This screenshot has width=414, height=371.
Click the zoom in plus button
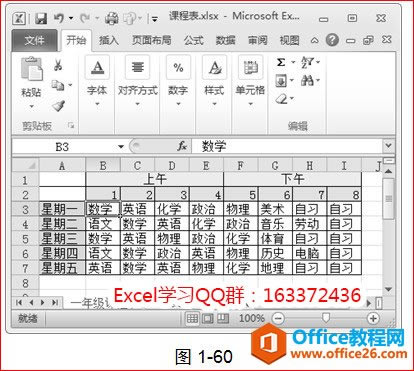point(373,319)
